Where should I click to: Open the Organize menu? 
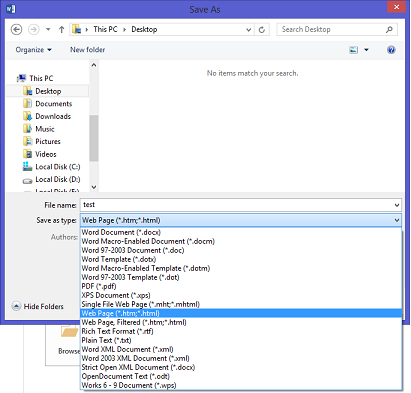click(33, 50)
